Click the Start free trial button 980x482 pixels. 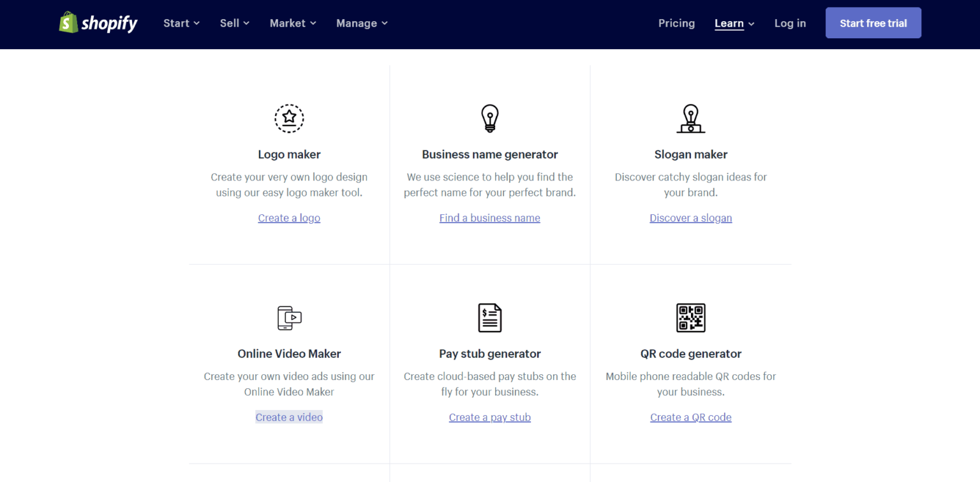(x=873, y=22)
